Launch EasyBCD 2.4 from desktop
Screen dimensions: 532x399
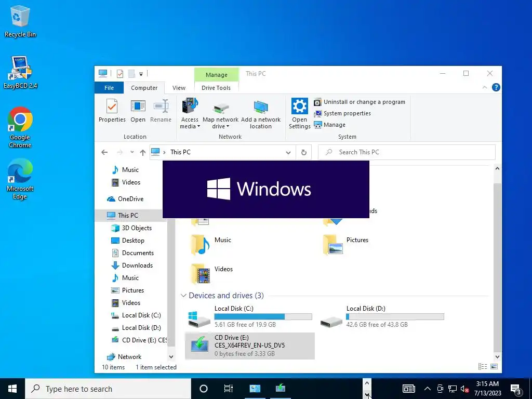[x=20, y=72]
